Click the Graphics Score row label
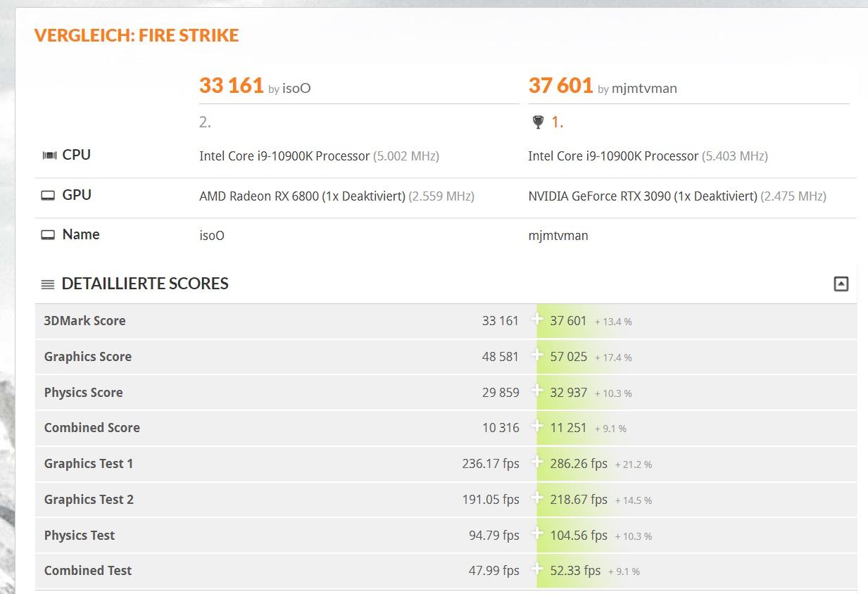This screenshot has height=594, width=868. (88, 357)
